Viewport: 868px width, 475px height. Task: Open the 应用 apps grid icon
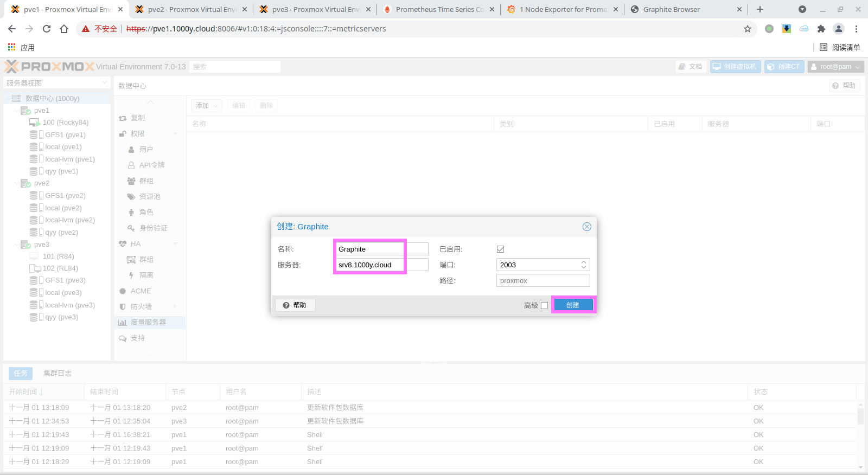[x=12, y=47]
